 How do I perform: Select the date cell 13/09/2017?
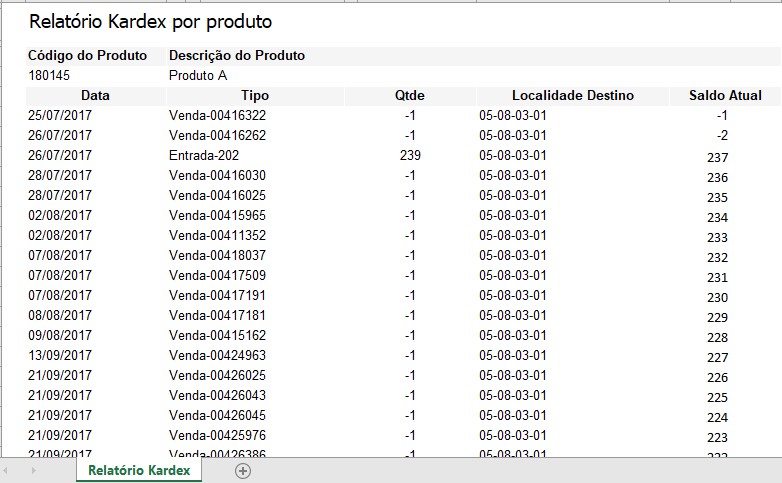point(60,356)
